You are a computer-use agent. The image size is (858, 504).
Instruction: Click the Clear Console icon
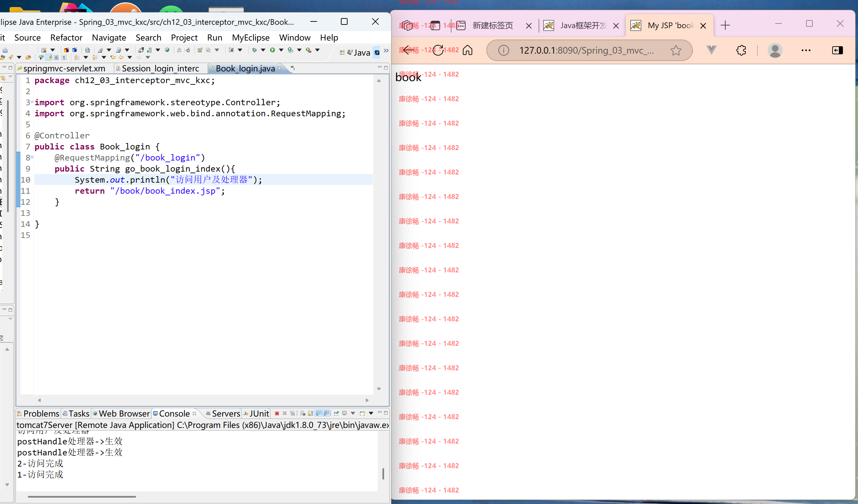pyautogui.click(x=303, y=414)
